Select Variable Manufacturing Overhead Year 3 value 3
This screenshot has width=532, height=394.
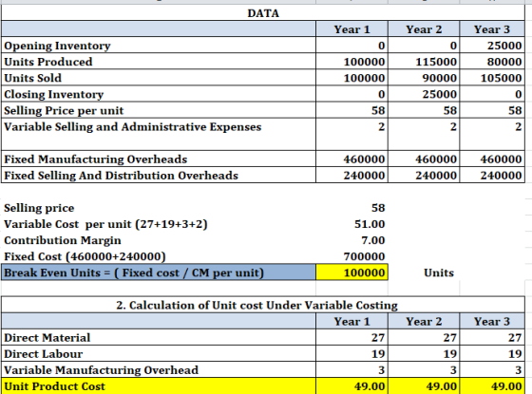click(492, 369)
